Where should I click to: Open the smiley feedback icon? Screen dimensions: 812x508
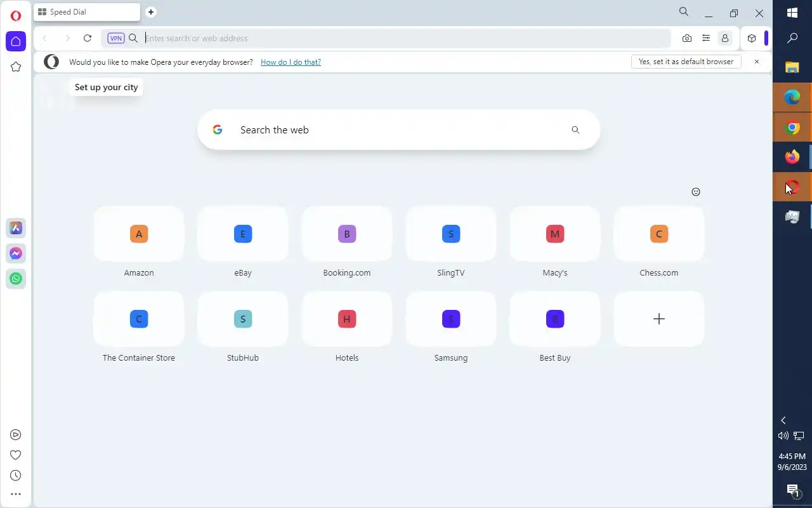click(x=696, y=192)
